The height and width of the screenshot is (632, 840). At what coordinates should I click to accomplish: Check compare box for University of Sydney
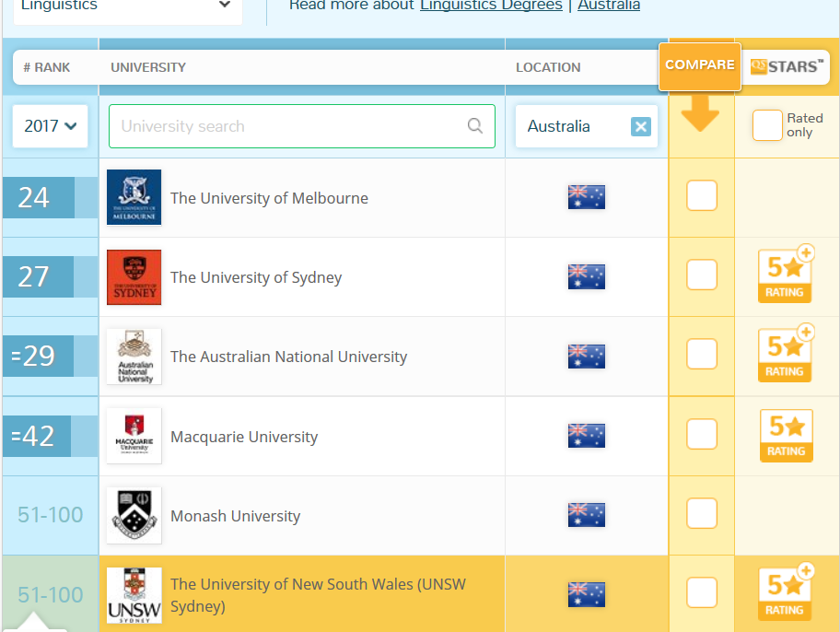tap(702, 275)
